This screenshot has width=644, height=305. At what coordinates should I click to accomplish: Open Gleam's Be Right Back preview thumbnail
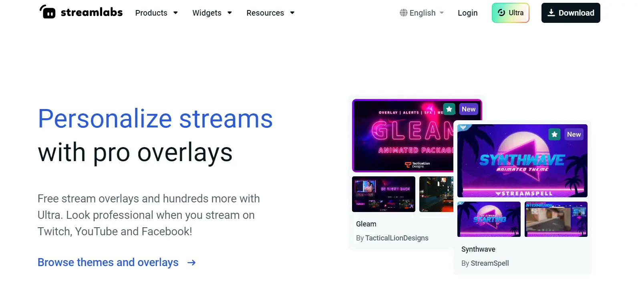click(384, 194)
